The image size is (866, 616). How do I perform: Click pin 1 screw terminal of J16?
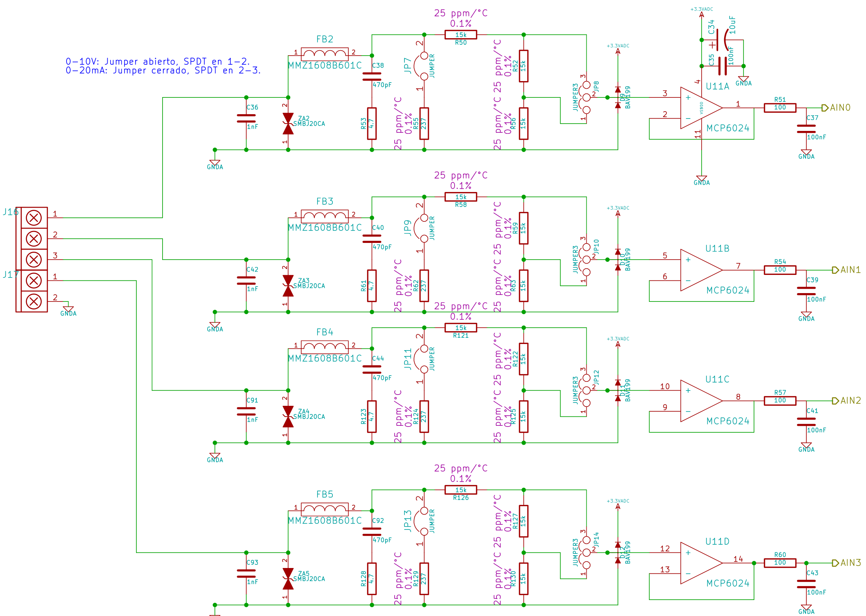point(34,218)
